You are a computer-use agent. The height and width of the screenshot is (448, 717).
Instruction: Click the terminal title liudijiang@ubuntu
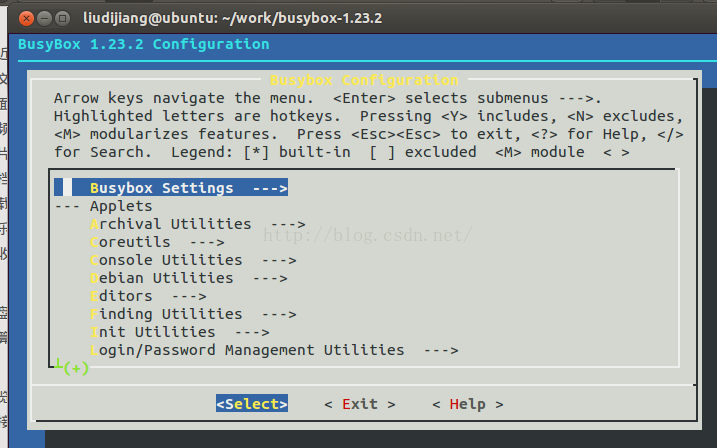(232, 18)
